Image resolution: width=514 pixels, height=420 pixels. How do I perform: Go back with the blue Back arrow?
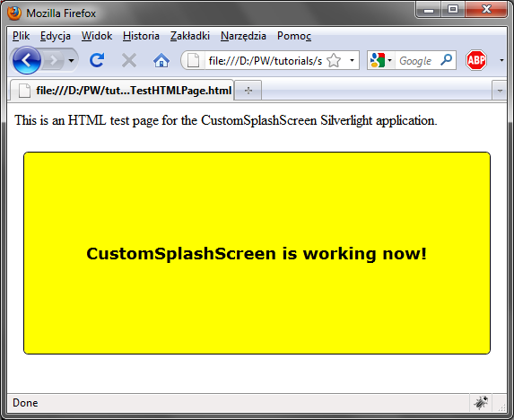(27, 60)
